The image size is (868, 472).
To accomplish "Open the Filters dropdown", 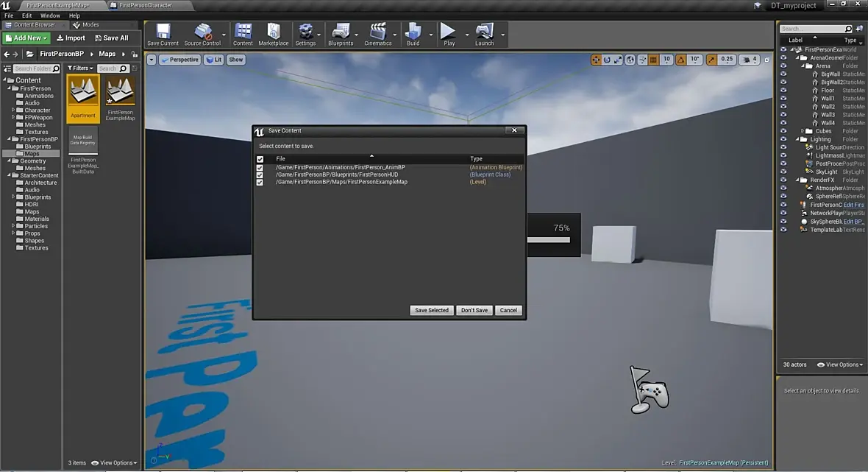I will [x=80, y=68].
